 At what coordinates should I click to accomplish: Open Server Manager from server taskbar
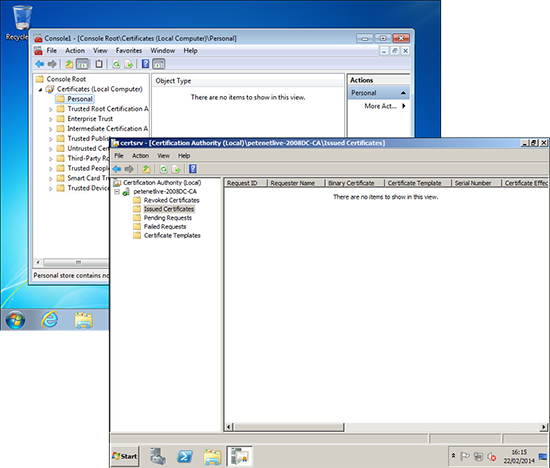point(157,456)
